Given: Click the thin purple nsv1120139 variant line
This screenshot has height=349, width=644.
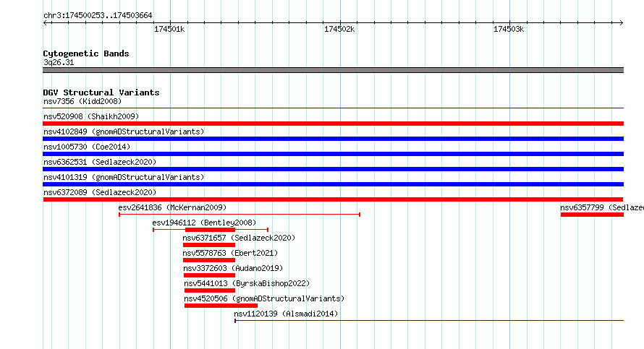Looking at the screenshot, I should (429, 320).
